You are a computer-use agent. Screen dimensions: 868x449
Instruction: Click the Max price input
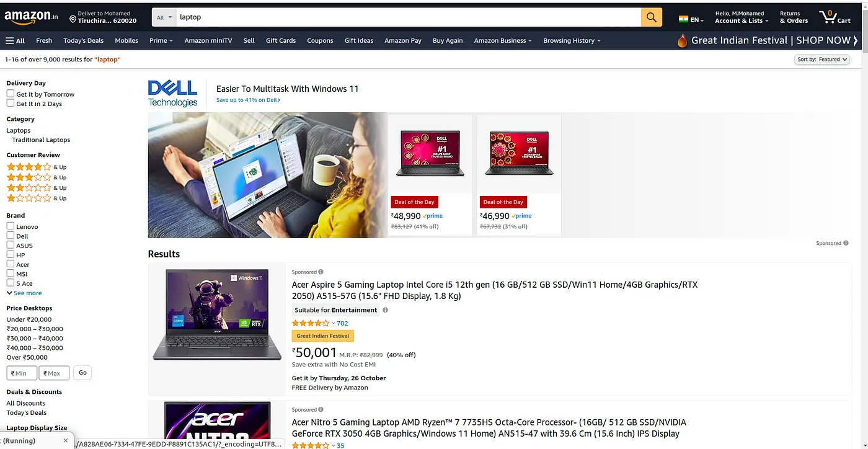[x=54, y=373]
